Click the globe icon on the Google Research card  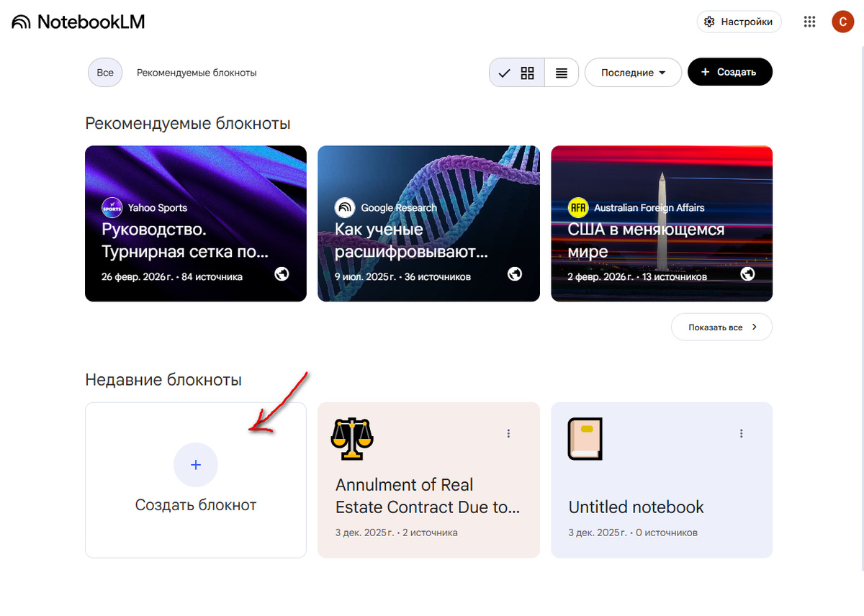click(x=515, y=274)
